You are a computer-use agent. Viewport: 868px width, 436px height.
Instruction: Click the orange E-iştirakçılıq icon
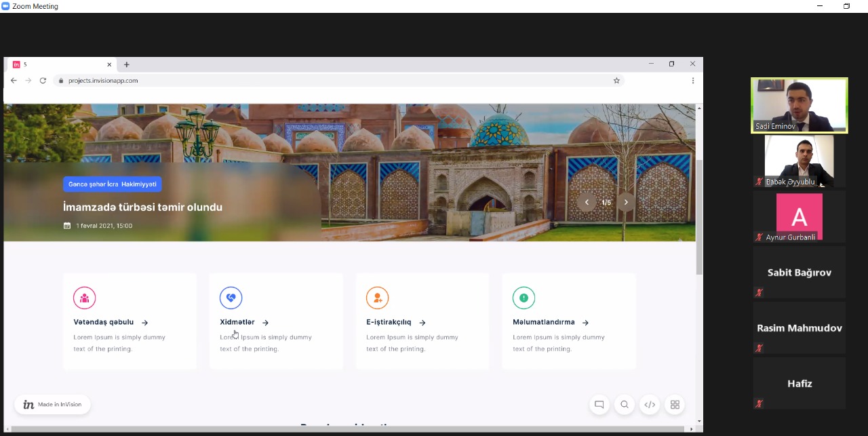click(377, 298)
